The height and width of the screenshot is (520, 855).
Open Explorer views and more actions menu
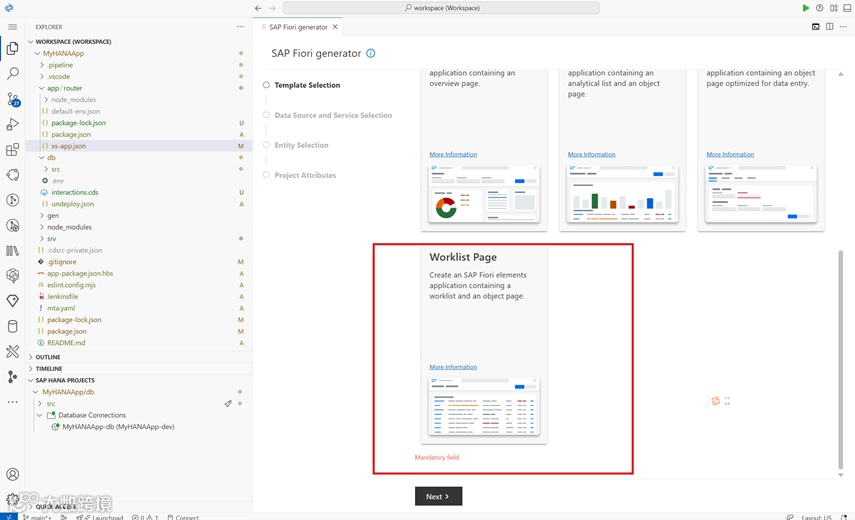pos(240,27)
